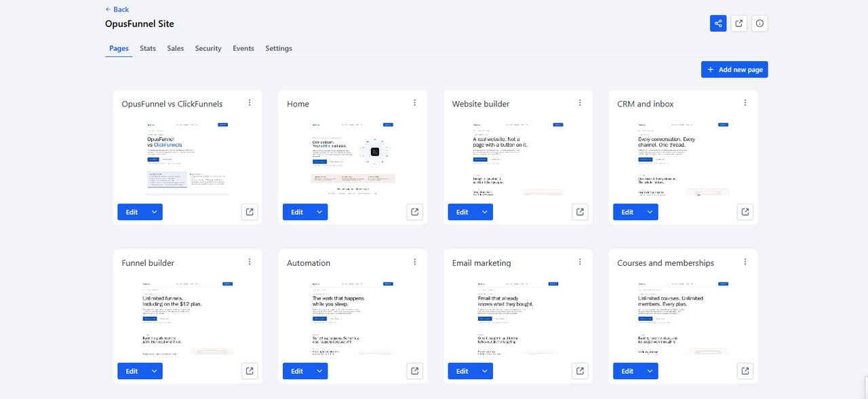The width and height of the screenshot is (868, 399).
Task: Edit the OpusFunnel vs ClickFunnels page
Action: pos(132,212)
